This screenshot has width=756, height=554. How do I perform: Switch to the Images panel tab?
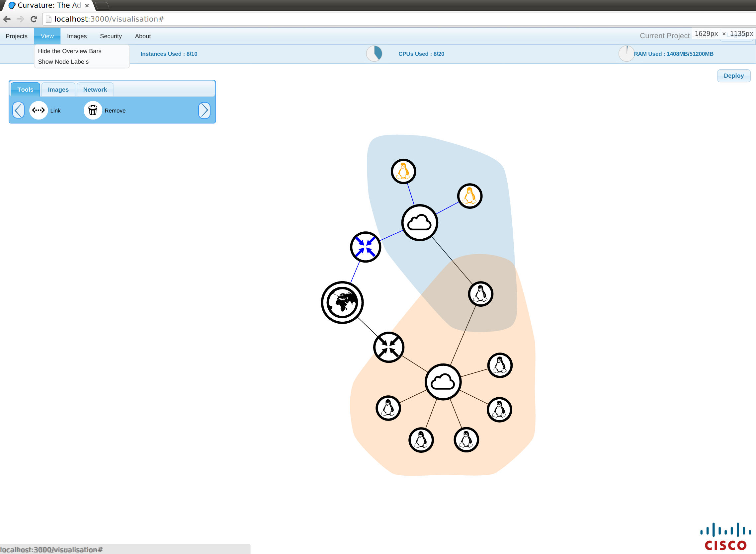58,90
